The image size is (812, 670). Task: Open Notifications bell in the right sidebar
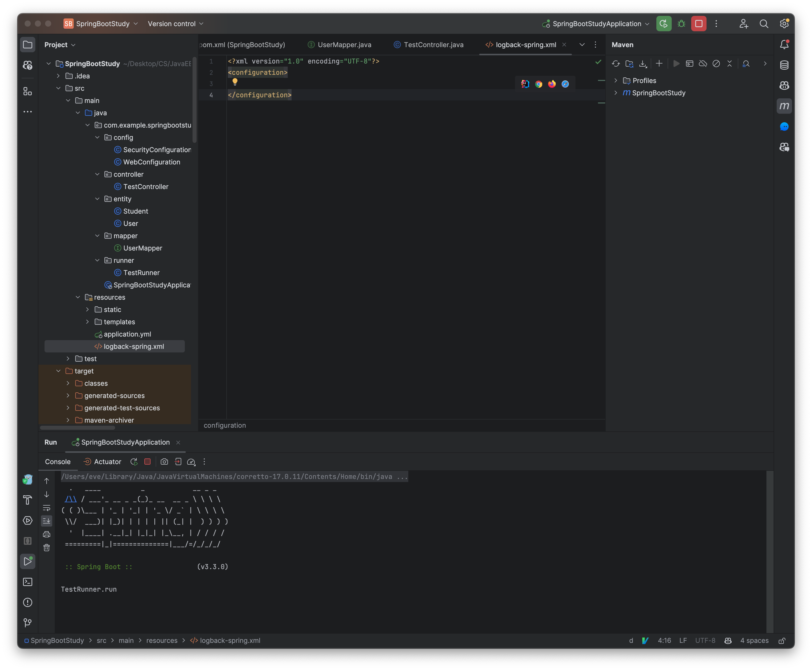pos(784,44)
